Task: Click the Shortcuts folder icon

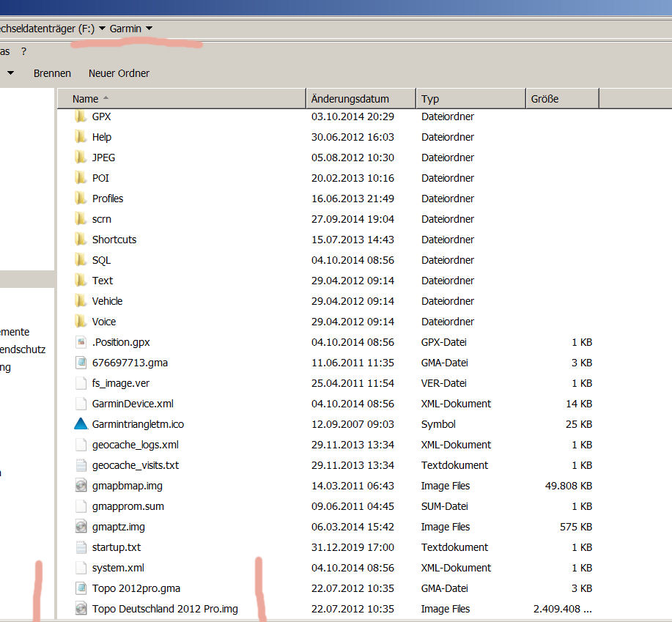Action: point(80,240)
